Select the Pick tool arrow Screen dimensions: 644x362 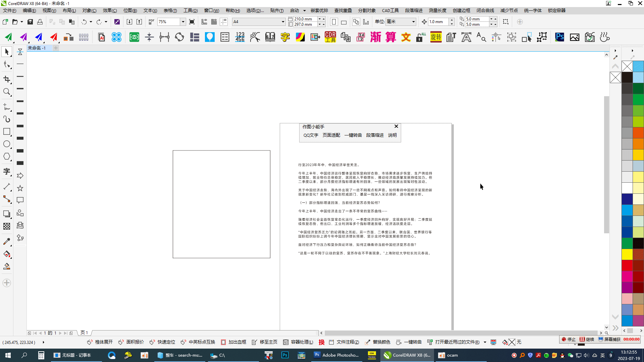(x=7, y=52)
